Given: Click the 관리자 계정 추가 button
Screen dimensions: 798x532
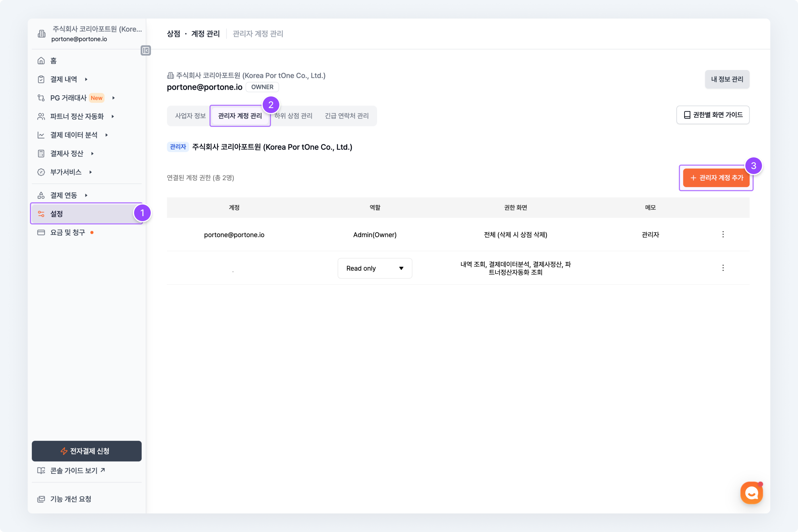Looking at the screenshot, I should 716,178.
